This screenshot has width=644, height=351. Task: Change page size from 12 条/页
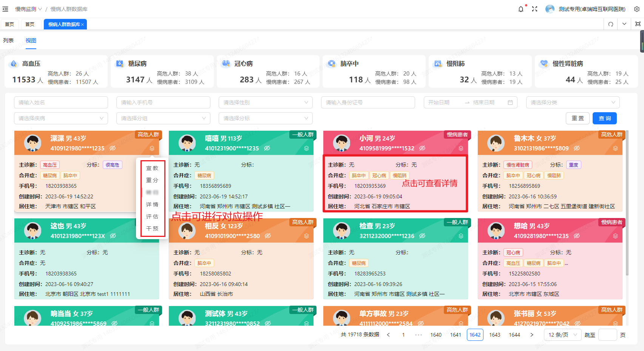point(562,335)
